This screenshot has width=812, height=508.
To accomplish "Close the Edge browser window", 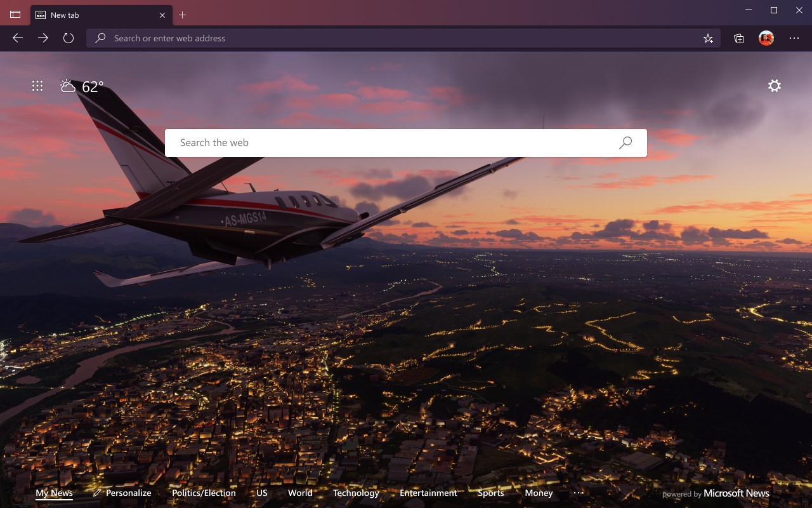I will point(799,10).
